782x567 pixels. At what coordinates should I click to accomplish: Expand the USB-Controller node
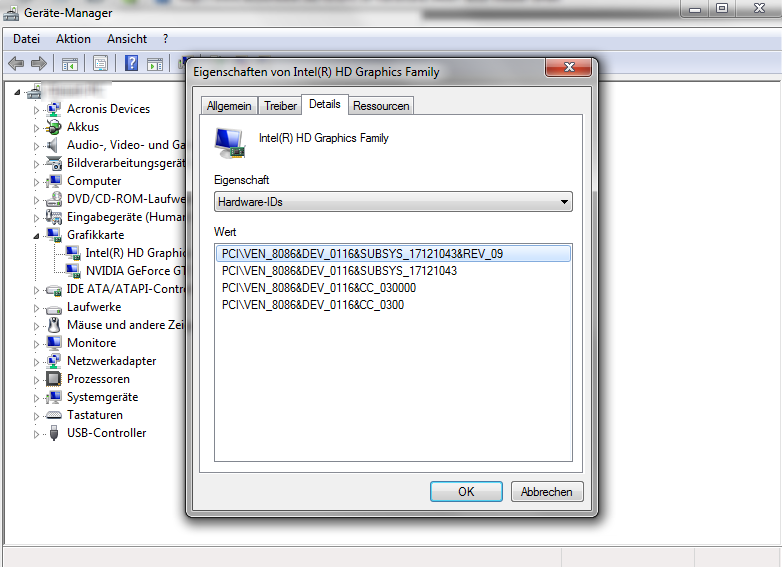pos(36,434)
